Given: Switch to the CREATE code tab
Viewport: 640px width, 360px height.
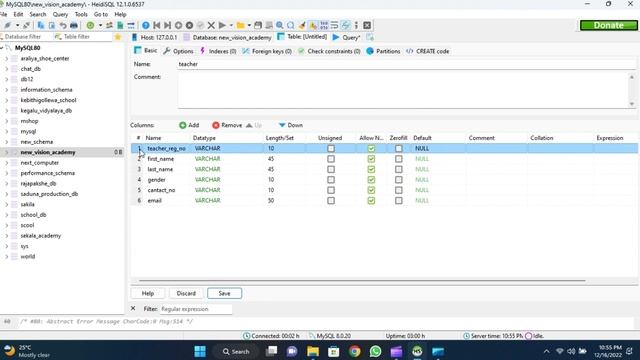Looking at the screenshot, I should click(x=428, y=51).
